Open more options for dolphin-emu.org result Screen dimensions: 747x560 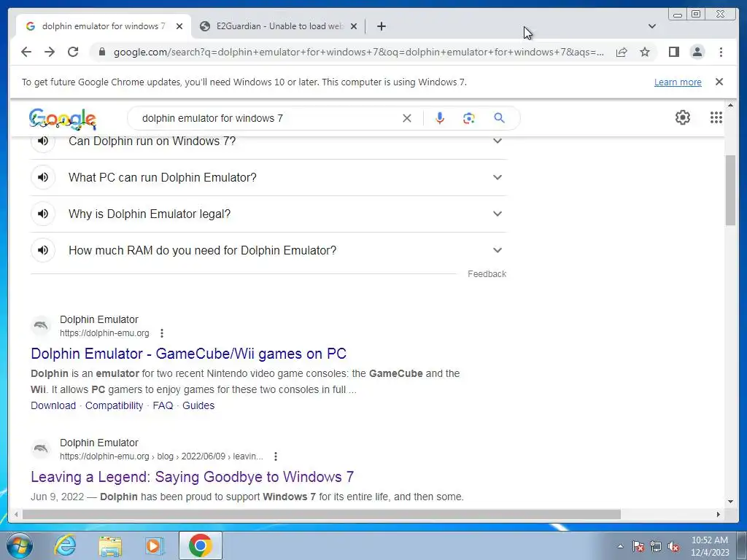point(162,332)
